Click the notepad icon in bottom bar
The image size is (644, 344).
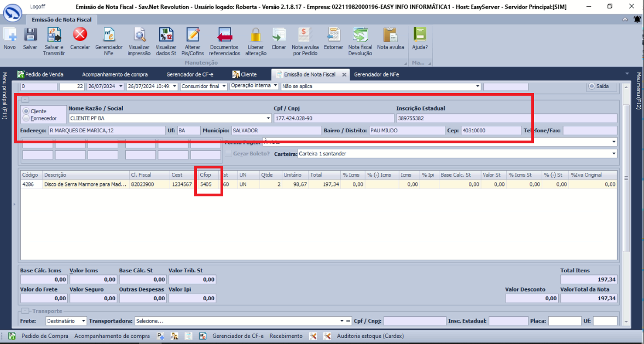pos(189,336)
